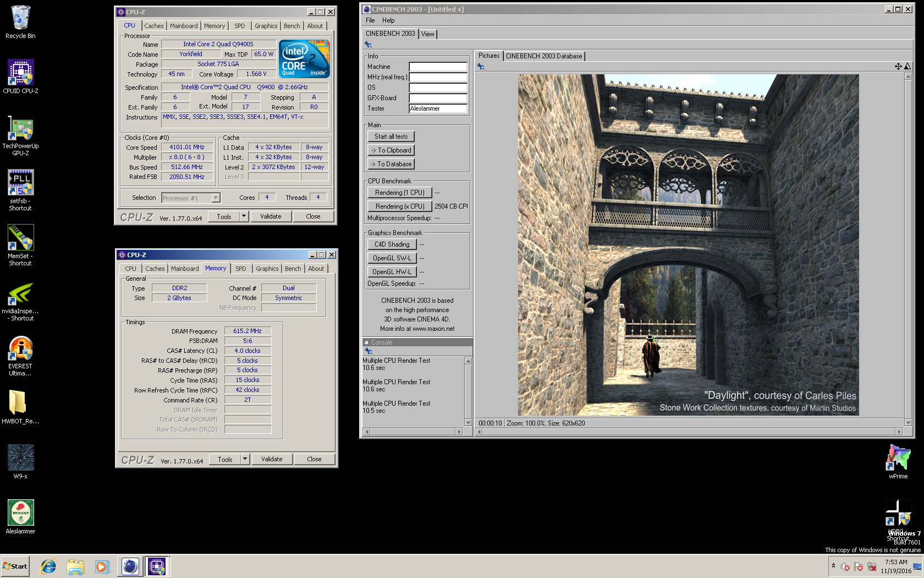Screen dimensions: 924x578
Task: Click the move/pan icon in Pictures view
Action: click(x=898, y=67)
